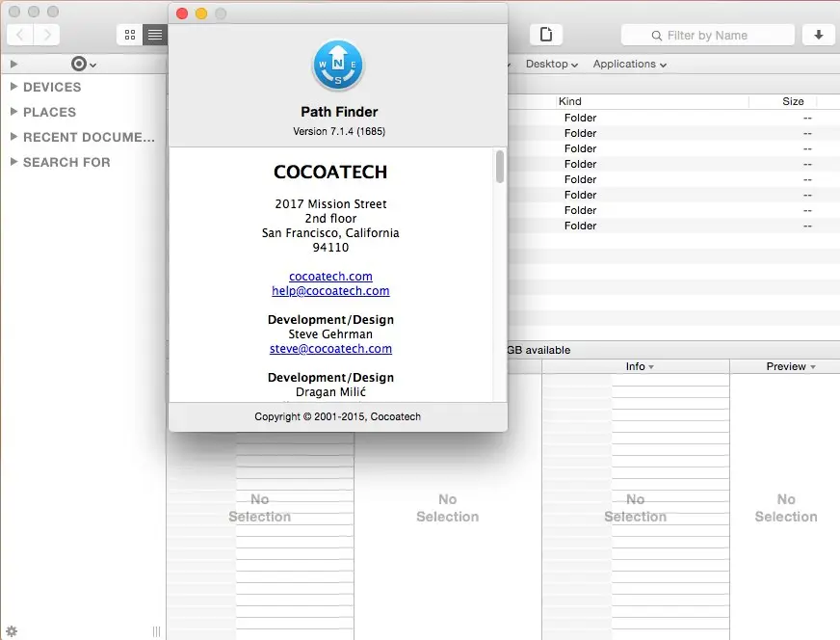Close the About Path Finder dialog
The height and width of the screenshot is (640, 840).
click(182, 13)
